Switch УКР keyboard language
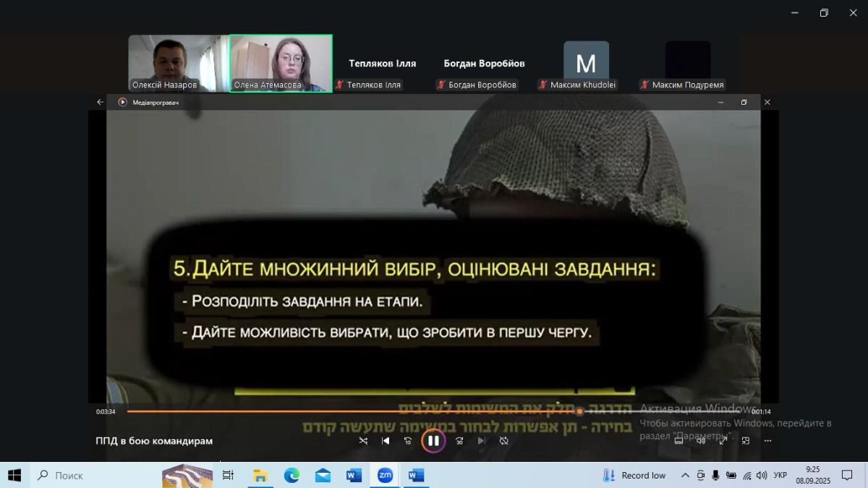Screen dimensions: 868x488 tap(780, 475)
